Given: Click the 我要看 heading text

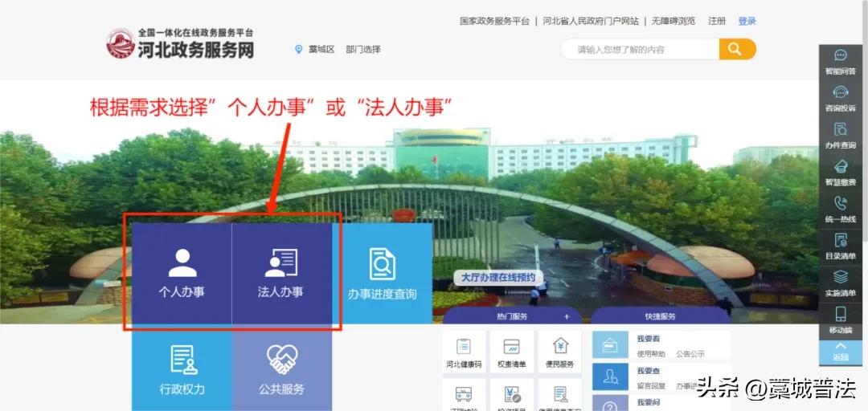Looking at the screenshot, I should [x=648, y=339].
